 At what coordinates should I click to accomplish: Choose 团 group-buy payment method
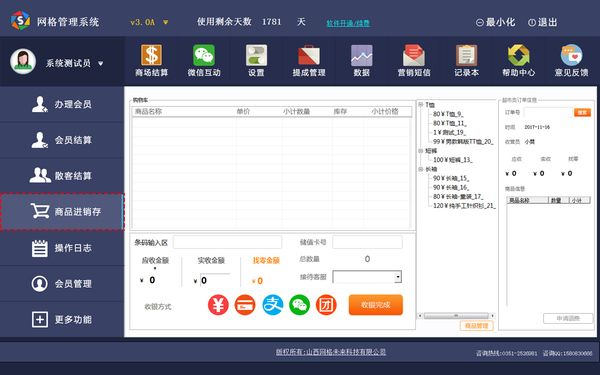[326, 305]
